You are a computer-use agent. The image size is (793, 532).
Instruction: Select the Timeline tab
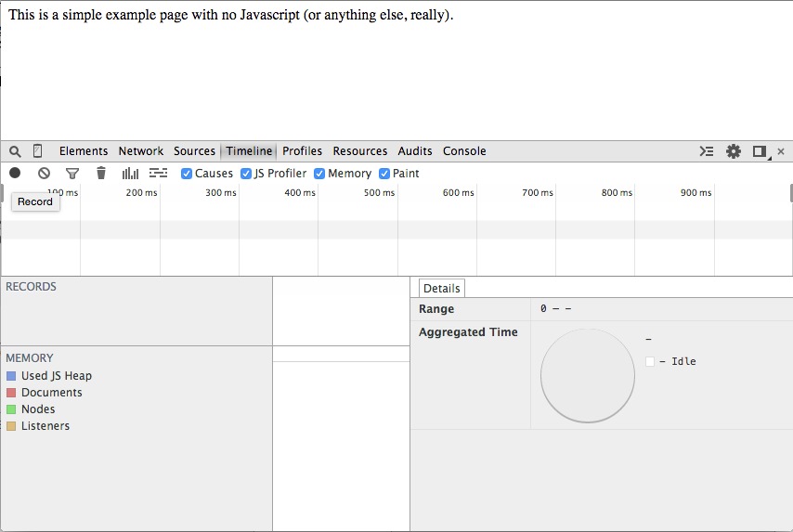(249, 151)
